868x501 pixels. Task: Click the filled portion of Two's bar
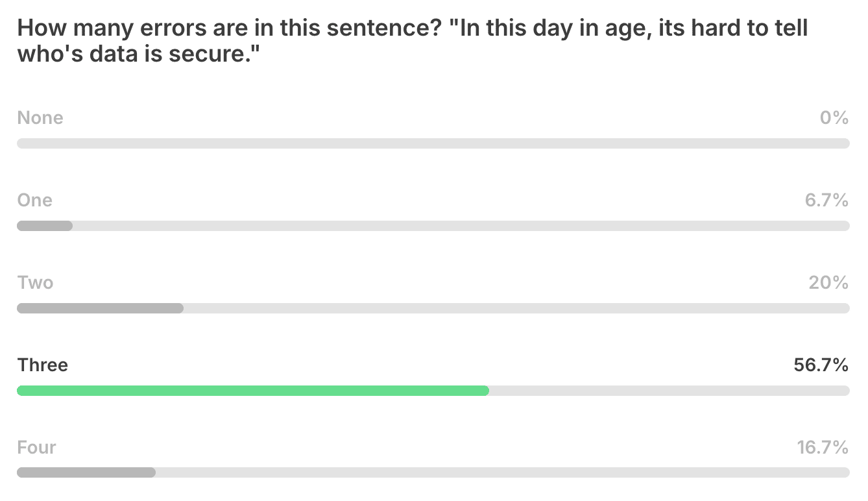click(x=100, y=308)
